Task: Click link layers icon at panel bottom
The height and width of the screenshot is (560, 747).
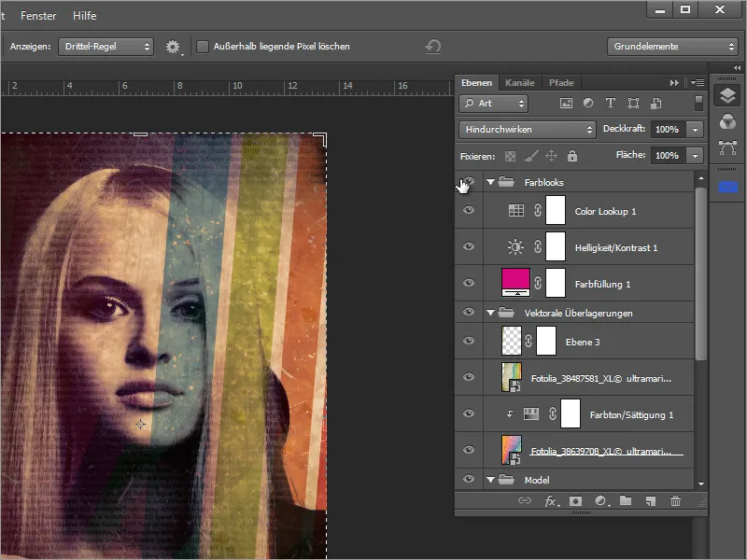Action: click(x=525, y=500)
